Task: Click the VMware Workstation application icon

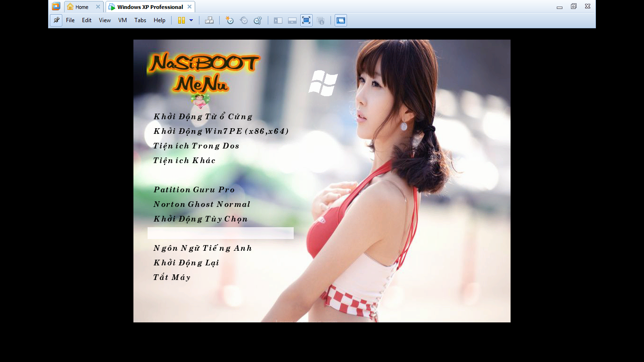Action: tap(56, 6)
